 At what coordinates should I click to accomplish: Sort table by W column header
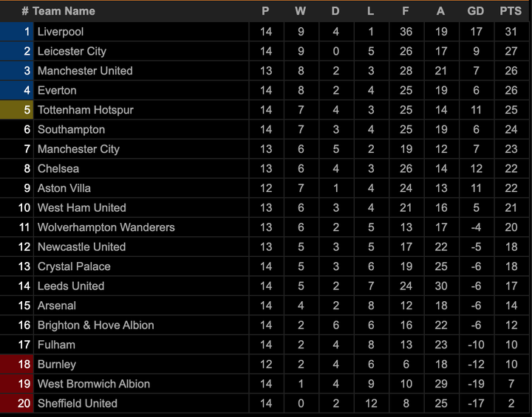tap(300, 11)
